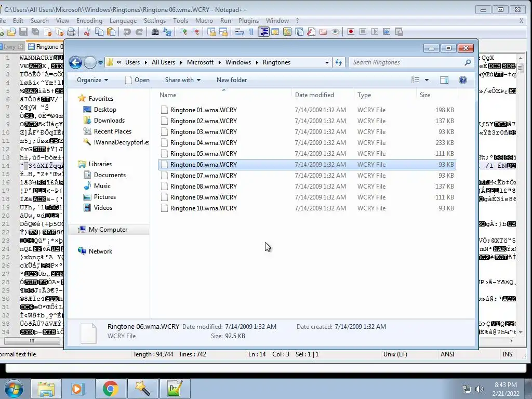Open the Share with dropdown
This screenshot has height=399, width=532.
click(x=182, y=80)
